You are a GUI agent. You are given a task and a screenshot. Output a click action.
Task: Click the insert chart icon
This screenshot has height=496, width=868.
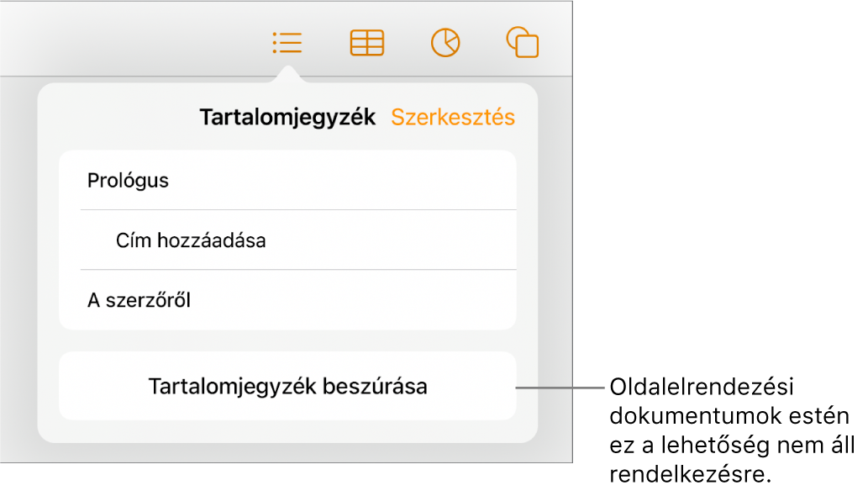click(x=445, y=43)
